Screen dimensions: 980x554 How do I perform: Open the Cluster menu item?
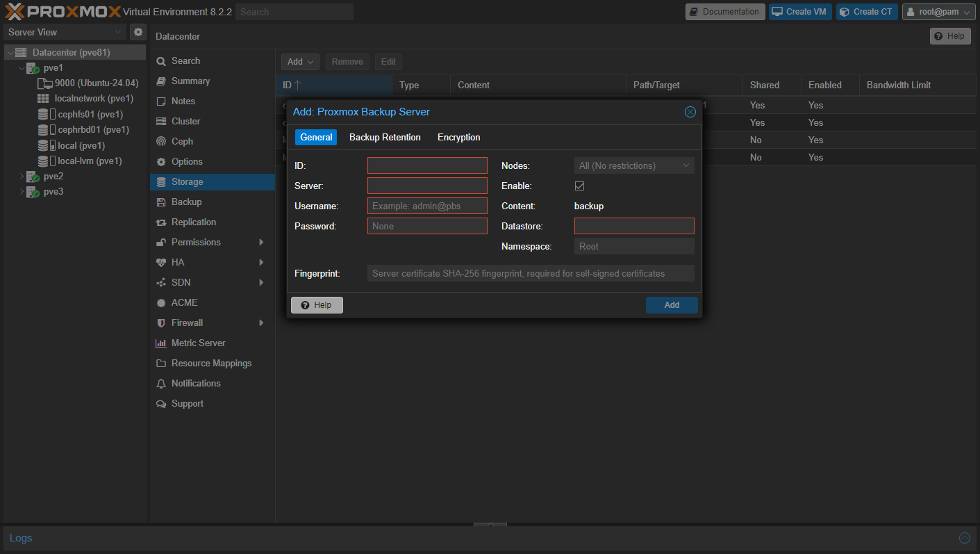213,122
